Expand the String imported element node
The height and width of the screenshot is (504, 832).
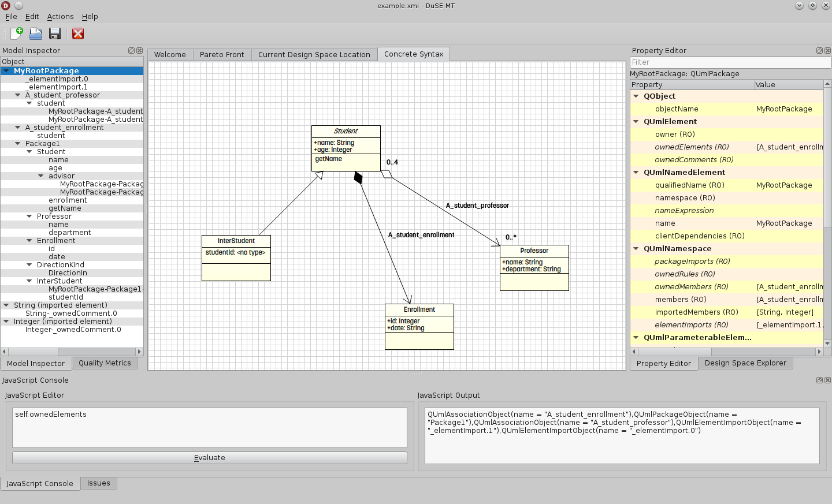point(6,305)
